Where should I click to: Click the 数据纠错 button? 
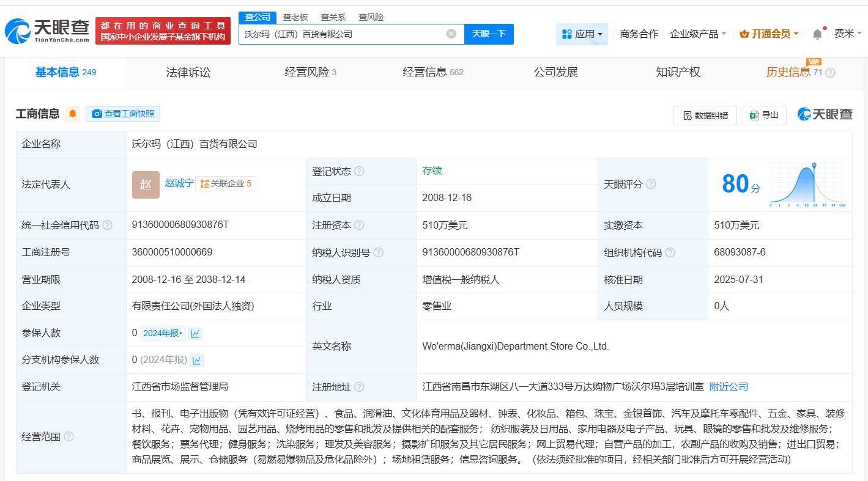(x=705, y=116)
